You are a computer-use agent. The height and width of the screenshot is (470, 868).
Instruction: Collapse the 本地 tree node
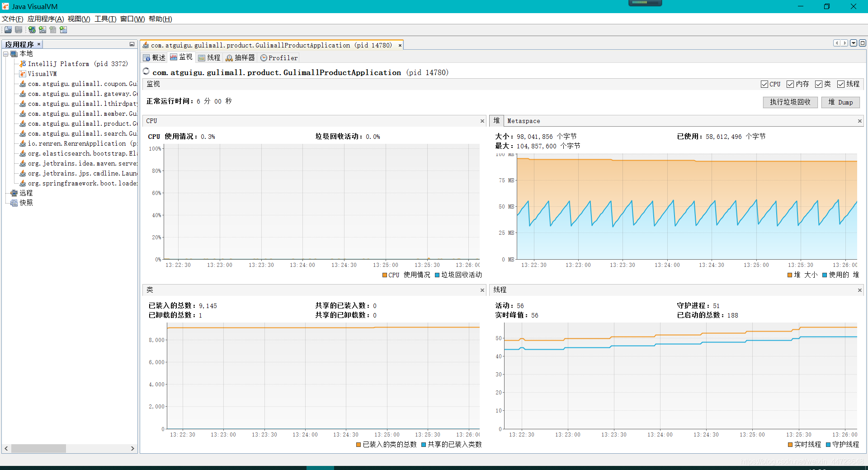click(6, 54)
